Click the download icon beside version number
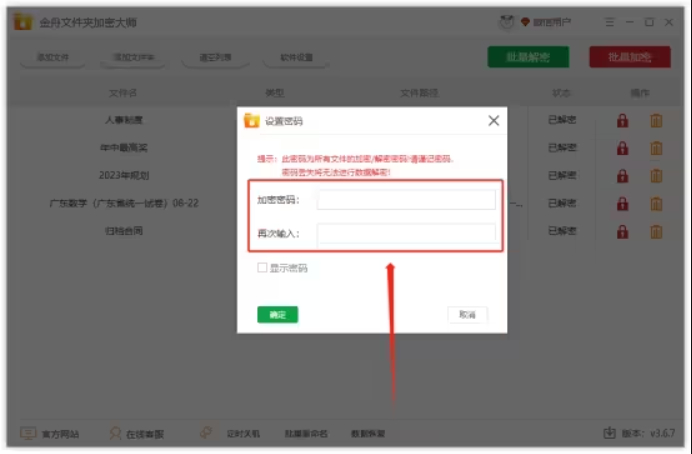692x454 pixels. pos(609,433)
